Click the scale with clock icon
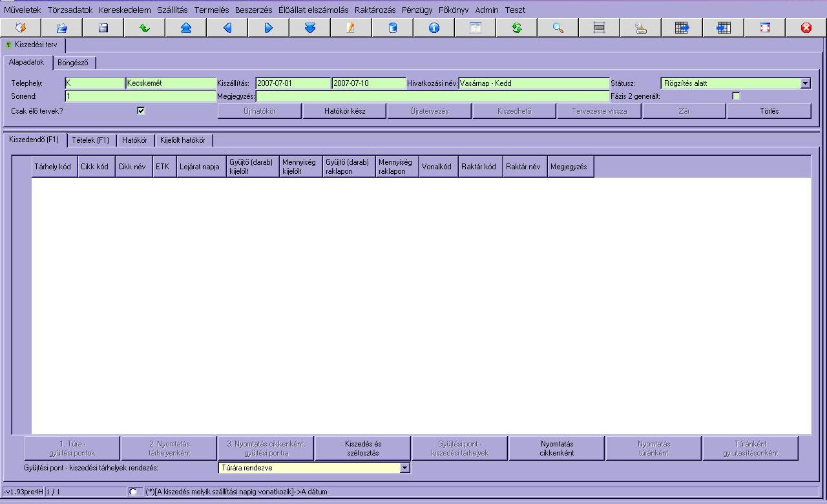Screen dimensions: 827x504 (641, 28)
